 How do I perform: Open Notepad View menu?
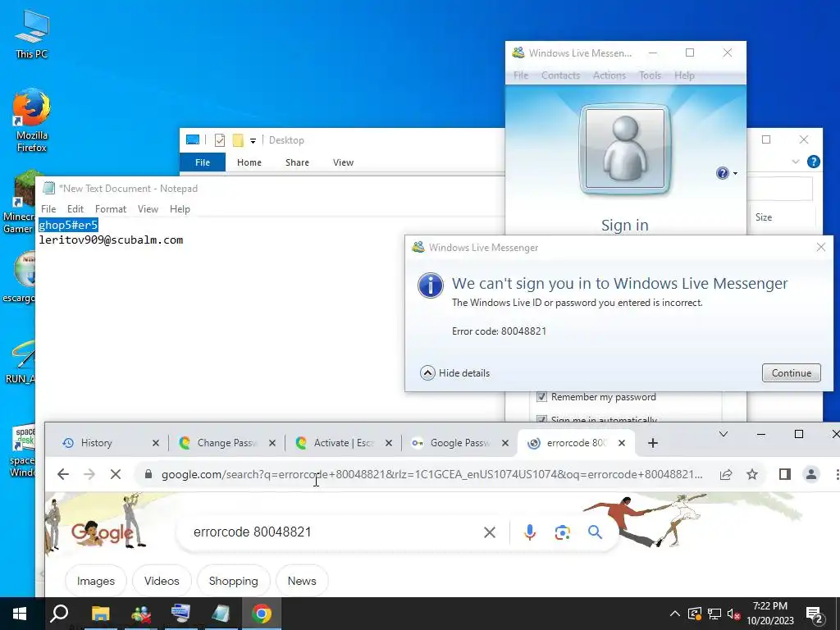[148, 209]
